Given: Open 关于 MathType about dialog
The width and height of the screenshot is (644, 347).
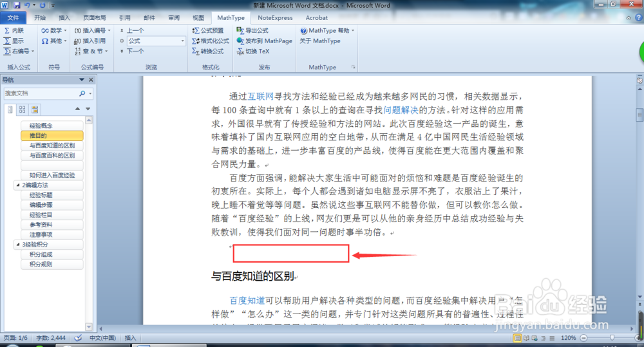Looking at the screenshot, I should tap(320, 41).
